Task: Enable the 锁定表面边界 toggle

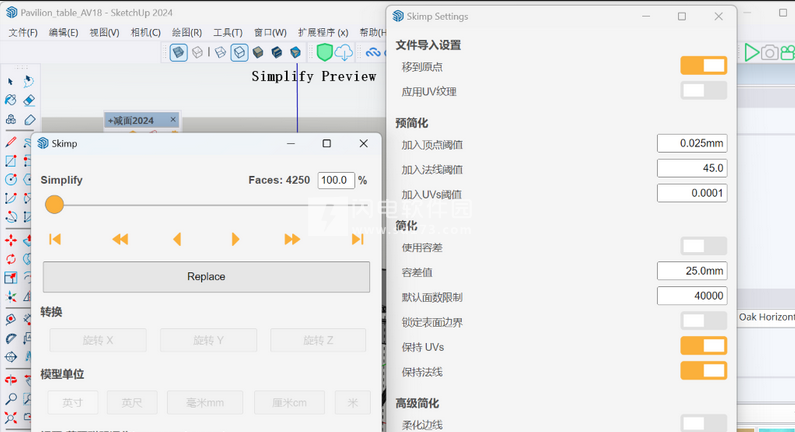Action: tap(704, 320)
